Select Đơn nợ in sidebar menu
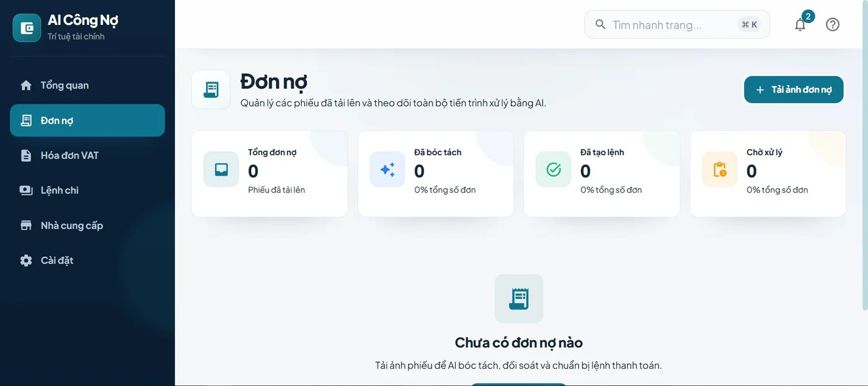The height and width of the screenshot is (386, 868). coord(87,120)
